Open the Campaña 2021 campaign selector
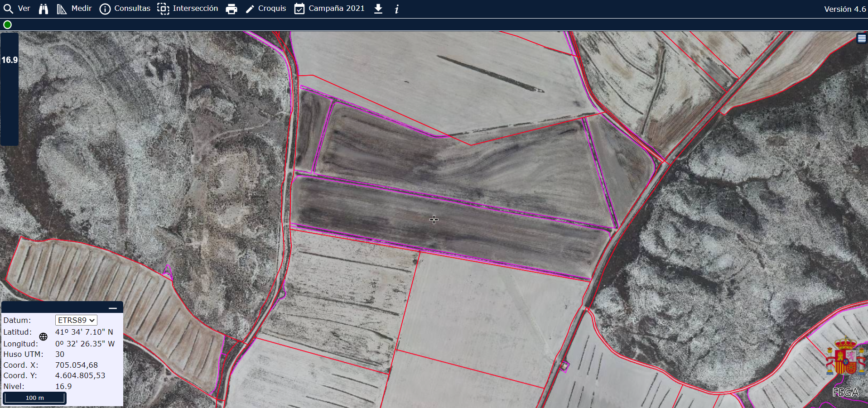Screen dimensions: 868x408 point(329,9)
